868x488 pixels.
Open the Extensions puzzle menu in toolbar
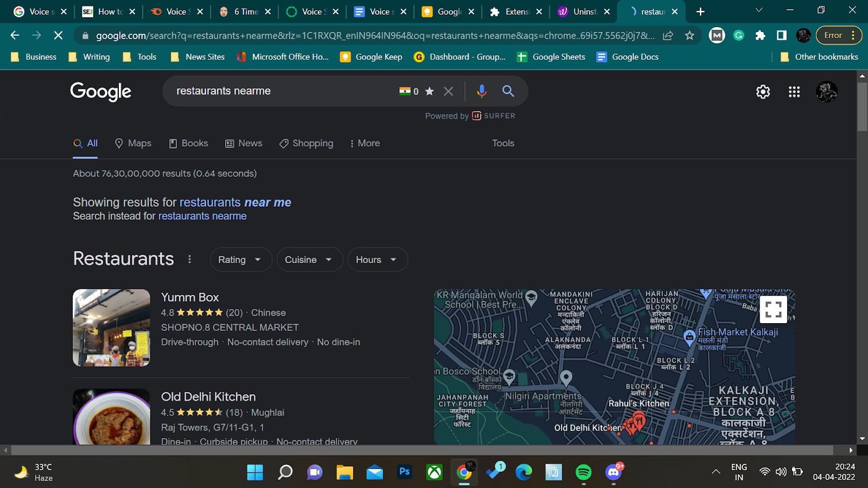[x=760, y=35]
